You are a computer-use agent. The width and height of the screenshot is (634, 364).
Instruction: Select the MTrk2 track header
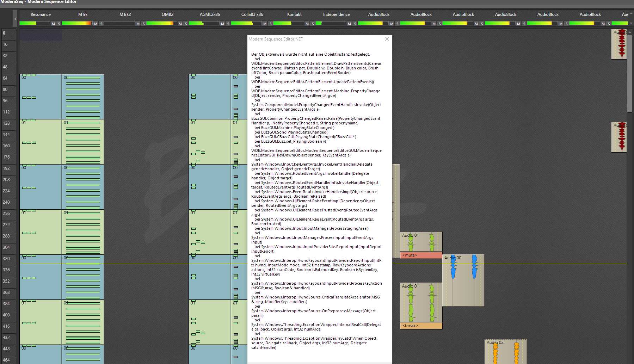pyautogui.click(x=125, y=14)
